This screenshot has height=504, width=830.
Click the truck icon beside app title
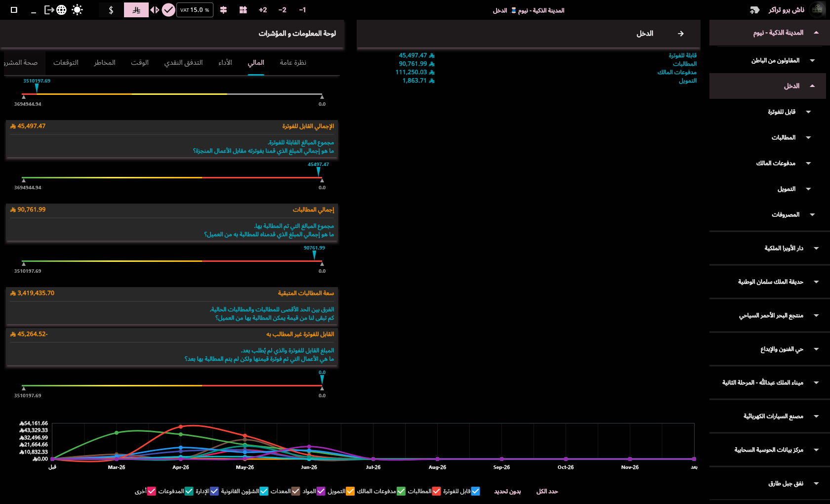(x=754, y=10)
